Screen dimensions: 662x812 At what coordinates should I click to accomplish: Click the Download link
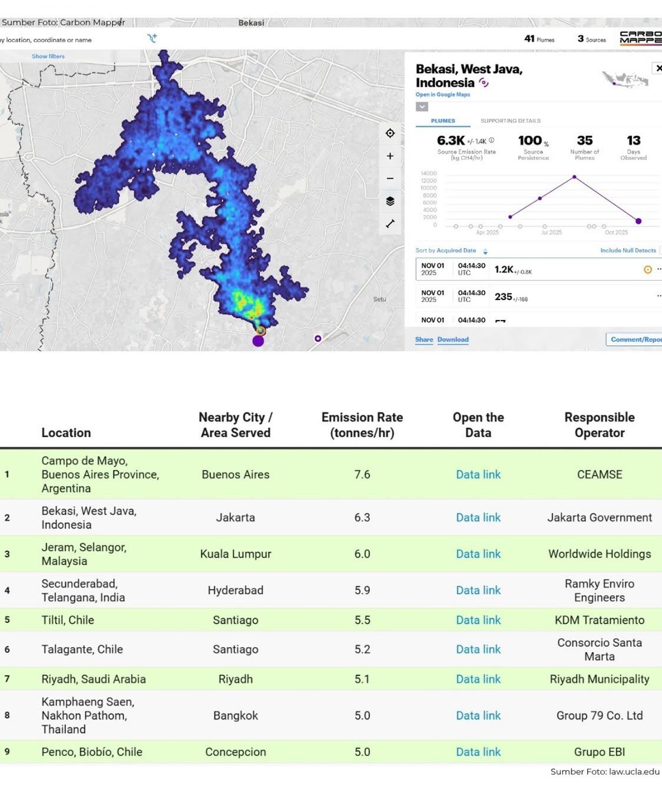tap(453, 339)
